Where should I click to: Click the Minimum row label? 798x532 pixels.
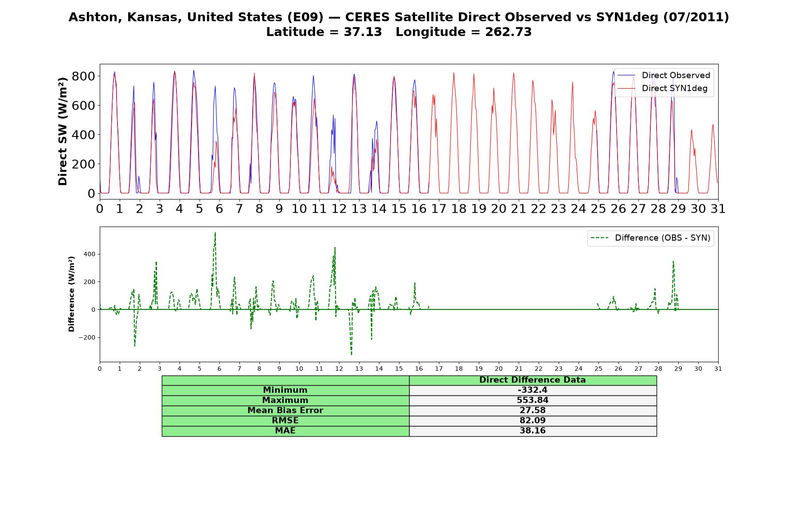point(285,390)
